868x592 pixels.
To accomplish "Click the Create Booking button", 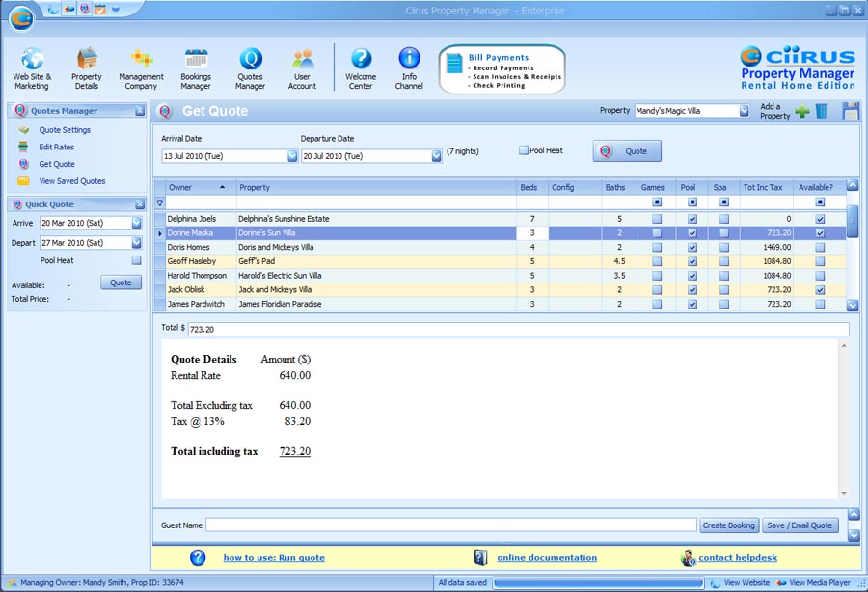I will click(x=728, y=525).
